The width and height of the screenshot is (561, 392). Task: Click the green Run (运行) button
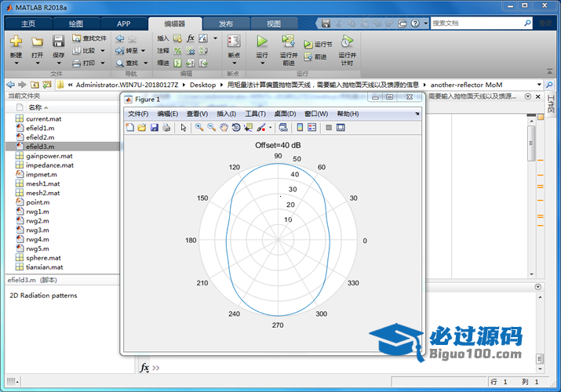[262, 41]
